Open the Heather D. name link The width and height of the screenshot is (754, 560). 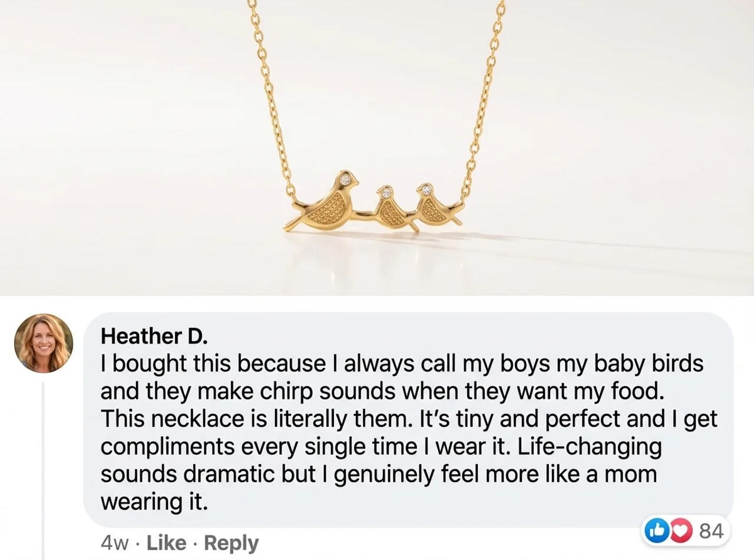click(x=154, y=336)
